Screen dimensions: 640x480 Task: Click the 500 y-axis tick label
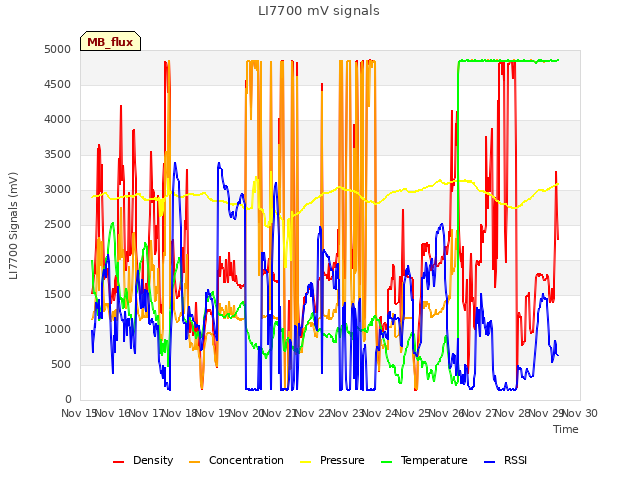coord(61,364)
